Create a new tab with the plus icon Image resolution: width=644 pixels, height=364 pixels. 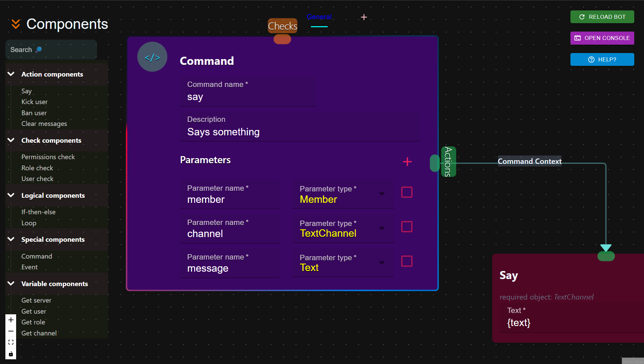click(x=364, y=17)
